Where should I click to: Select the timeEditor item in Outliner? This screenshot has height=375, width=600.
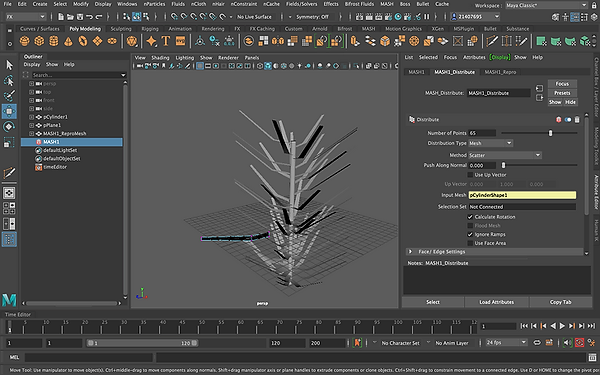[55, 167]
